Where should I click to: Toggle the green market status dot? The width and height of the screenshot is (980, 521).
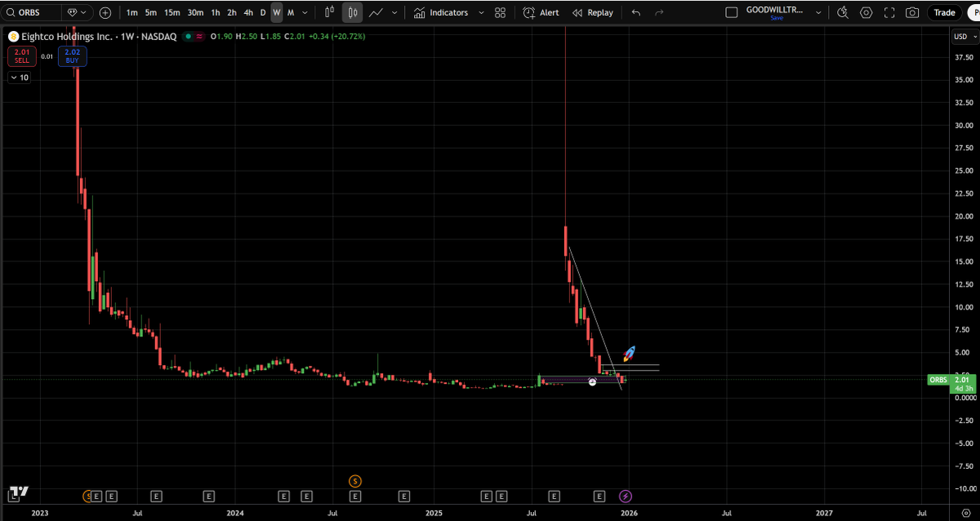point(189,37)
